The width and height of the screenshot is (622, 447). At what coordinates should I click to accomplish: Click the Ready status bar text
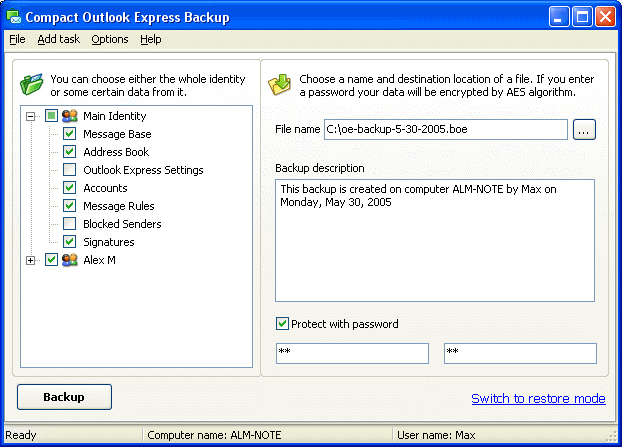tap(21, 435)
